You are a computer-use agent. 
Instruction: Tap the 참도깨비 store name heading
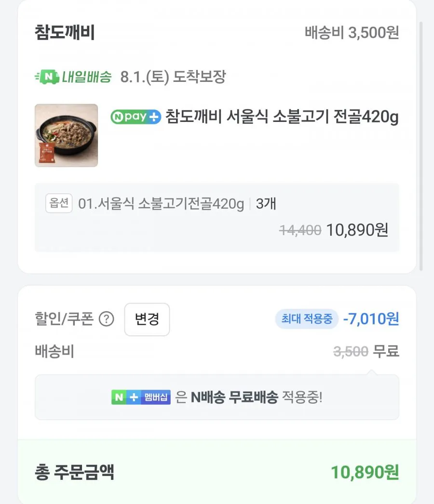(x=65, y=32)
